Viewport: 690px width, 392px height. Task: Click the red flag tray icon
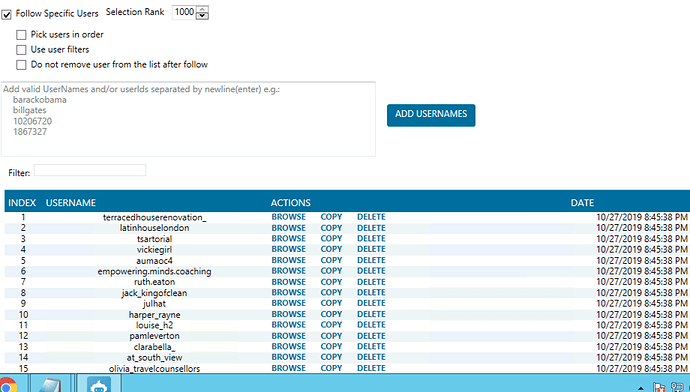659,387
